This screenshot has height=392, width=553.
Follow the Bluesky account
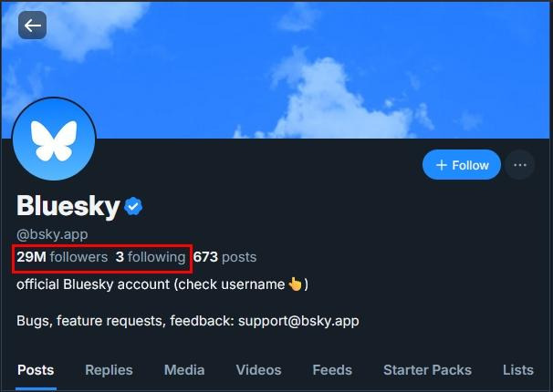[462, 165]
